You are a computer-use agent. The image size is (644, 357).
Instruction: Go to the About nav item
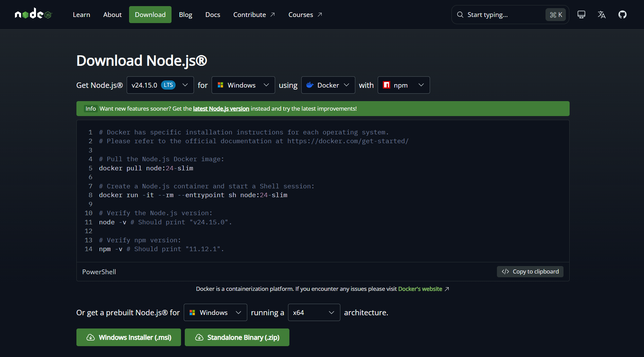[112, 15]
